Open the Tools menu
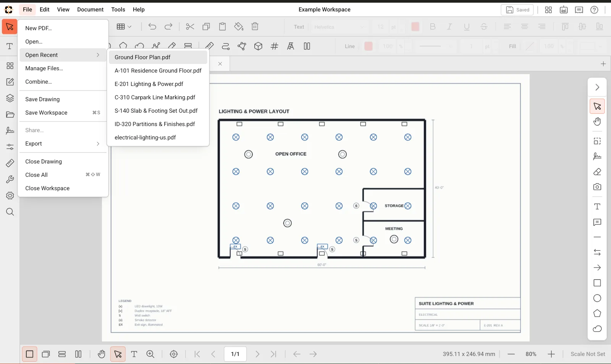 coord(118,10)
